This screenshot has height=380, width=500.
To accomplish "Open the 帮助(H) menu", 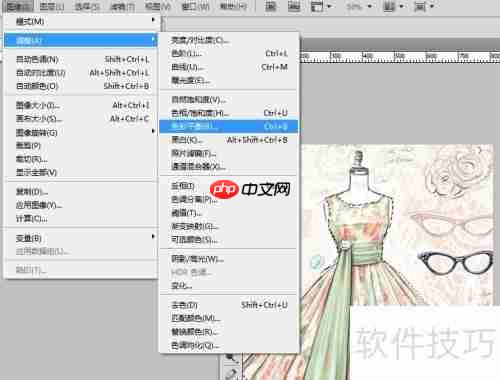I will click(x=233, y=6).
